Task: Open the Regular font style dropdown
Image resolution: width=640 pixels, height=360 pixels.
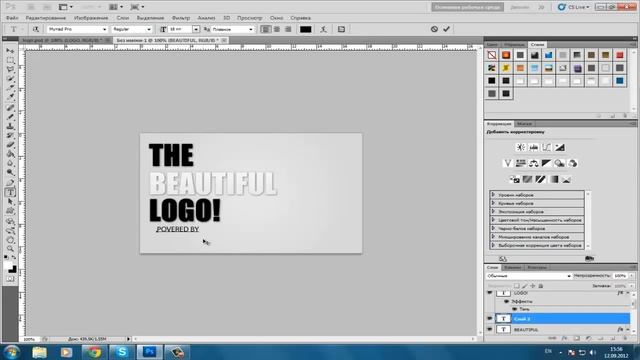Action: pos(149,29)
